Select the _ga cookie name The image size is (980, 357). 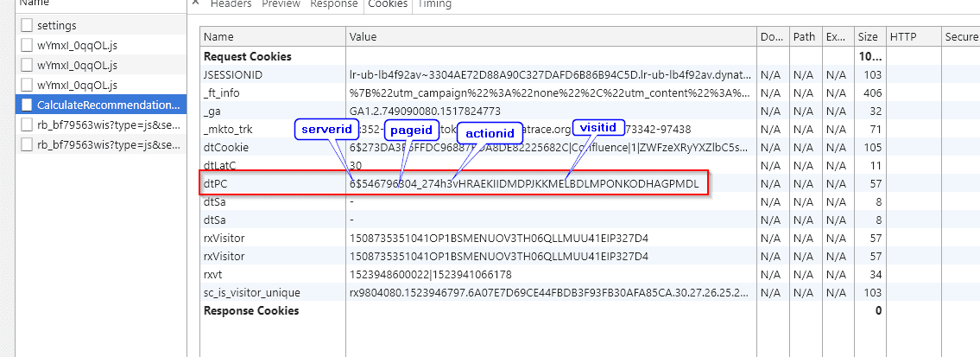(x=212, y=112)
